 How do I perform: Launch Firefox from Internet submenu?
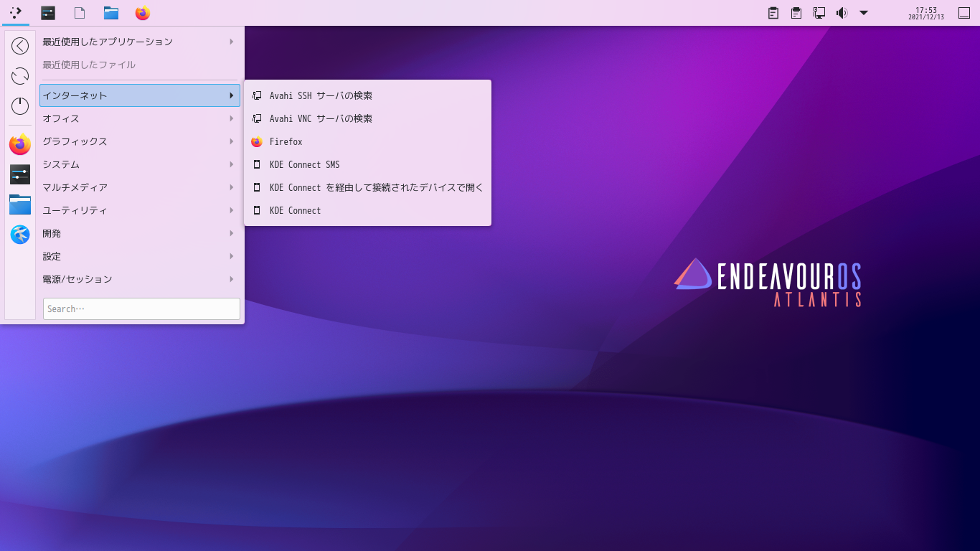[x=367, y=141]
